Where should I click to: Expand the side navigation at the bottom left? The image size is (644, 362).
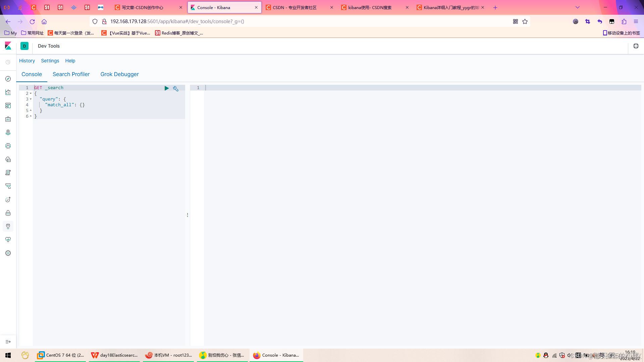(8, 342)
